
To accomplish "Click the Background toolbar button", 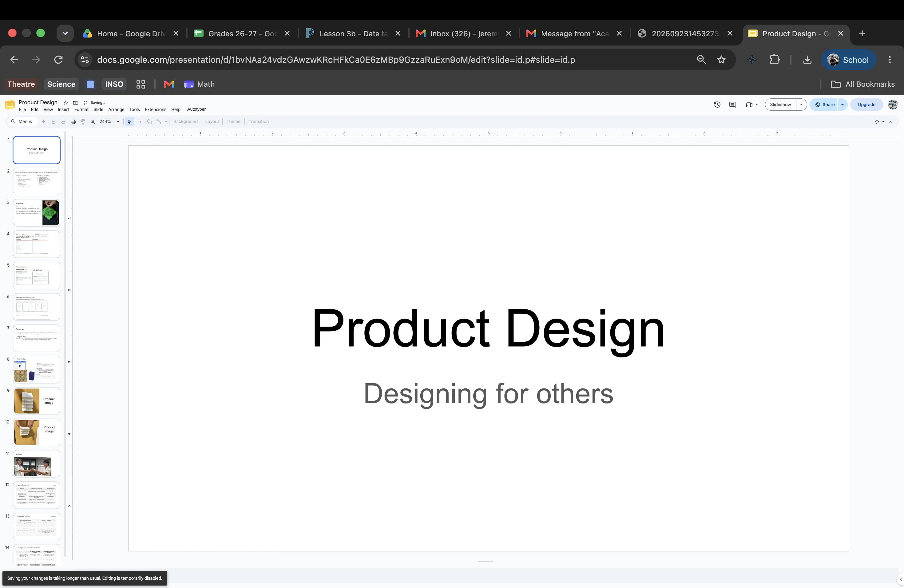I will (185, 121).
